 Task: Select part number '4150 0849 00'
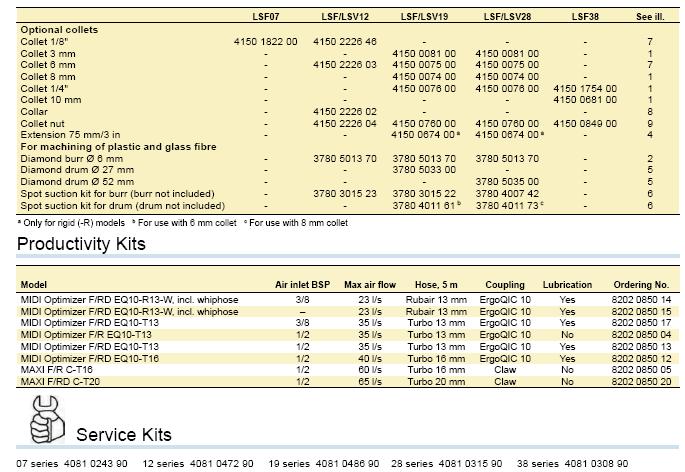tap(585, 124)
